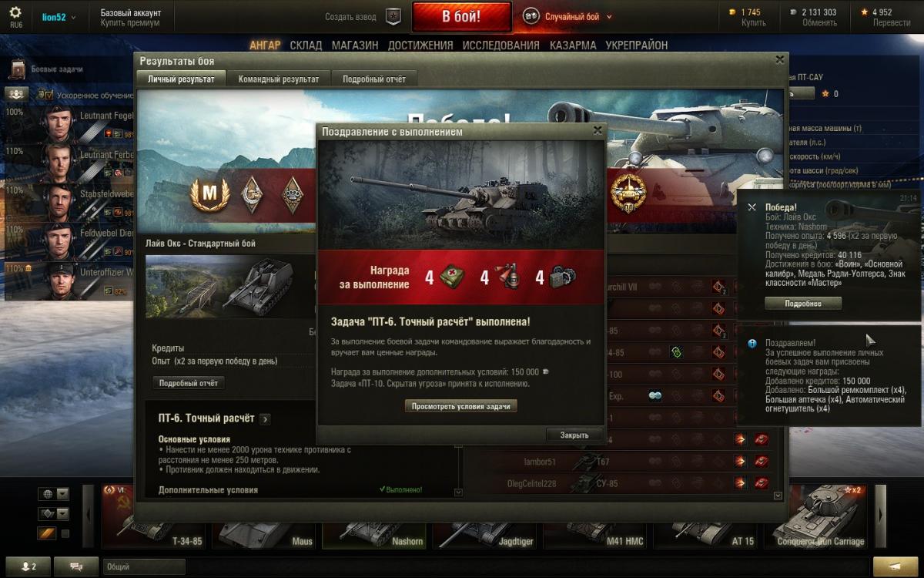Click the arrow next to ПТ-6. Точный расчёт
Screen dimensions: 924x578
[265, 419]
